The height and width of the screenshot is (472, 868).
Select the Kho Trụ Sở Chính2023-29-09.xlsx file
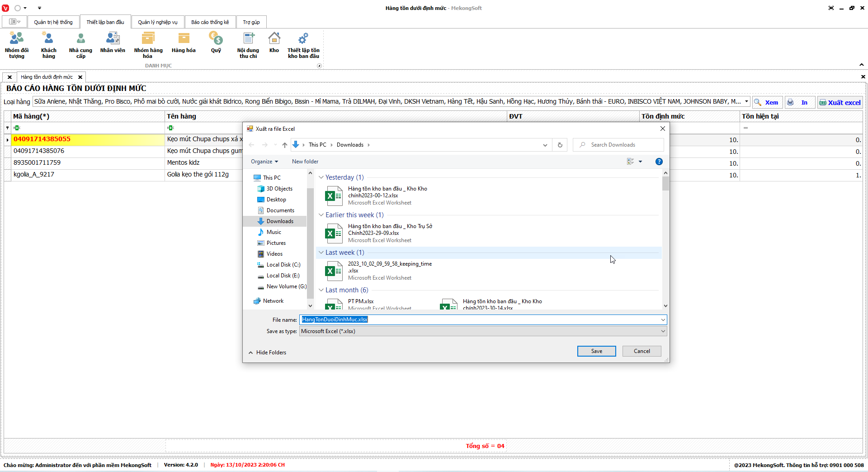click(x=379, y=233)
